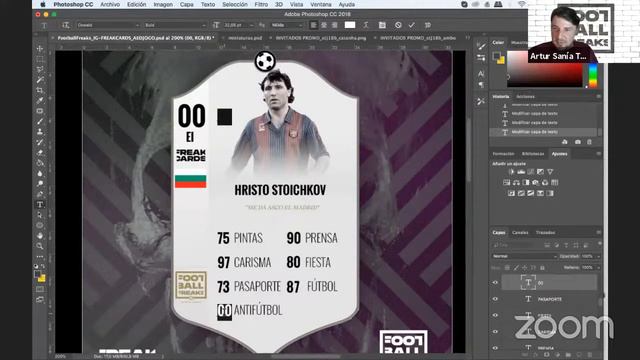
Task: Create new document from current state
Action: 564,142
